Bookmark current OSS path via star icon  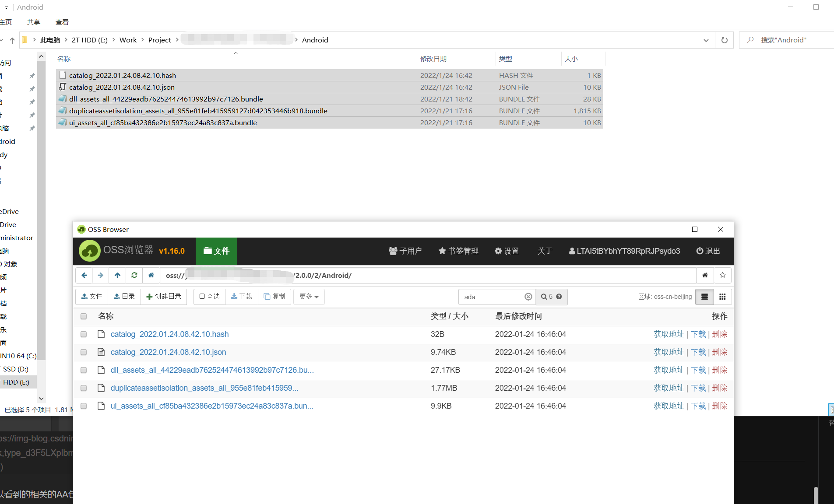[x=722, y=275]
